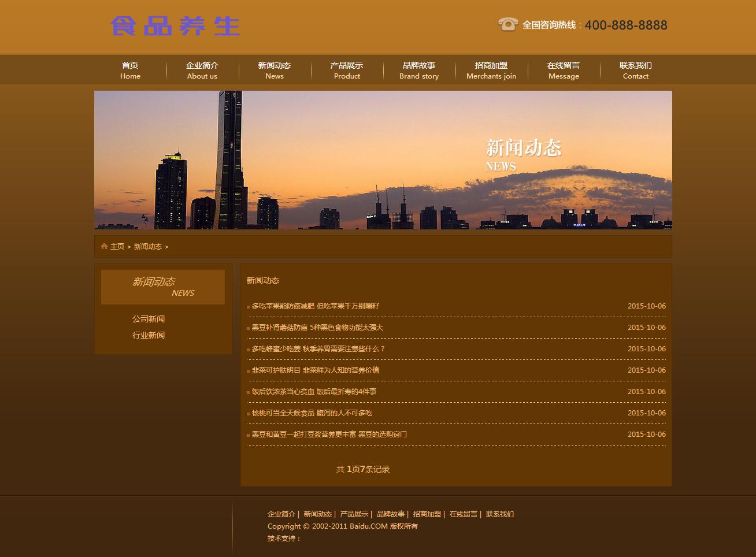Image resolution: width=756 pixels, height=557 pixels.
Task: Open 联系我们 Contact in the top navigation
Action: pyautogui.click(x=636, y=70)
